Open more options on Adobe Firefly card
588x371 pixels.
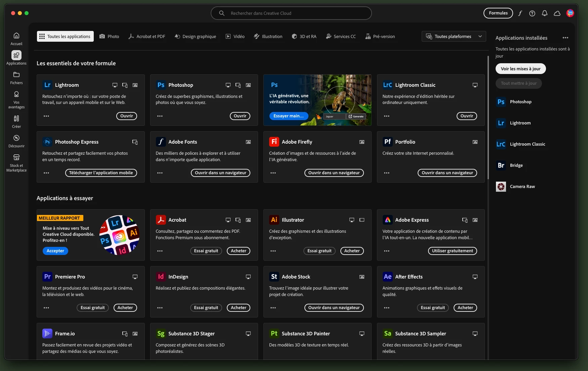click(x=273, y=173)
